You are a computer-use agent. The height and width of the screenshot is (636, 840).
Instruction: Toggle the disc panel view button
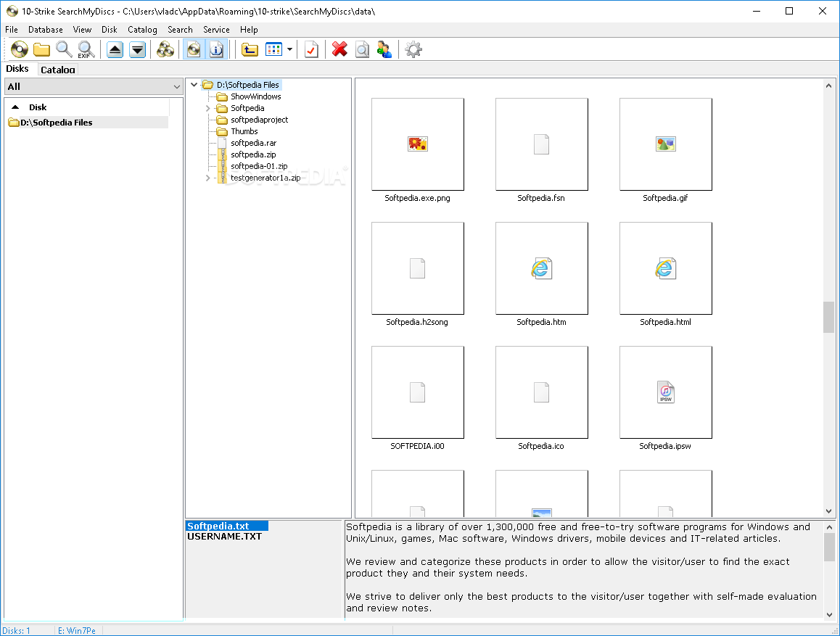pos(194,50)
